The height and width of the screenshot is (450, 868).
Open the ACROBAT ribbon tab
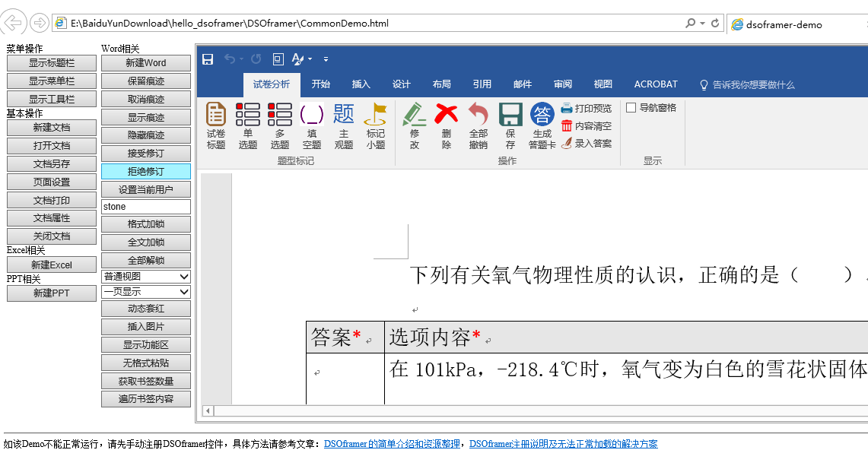(656, 84)
